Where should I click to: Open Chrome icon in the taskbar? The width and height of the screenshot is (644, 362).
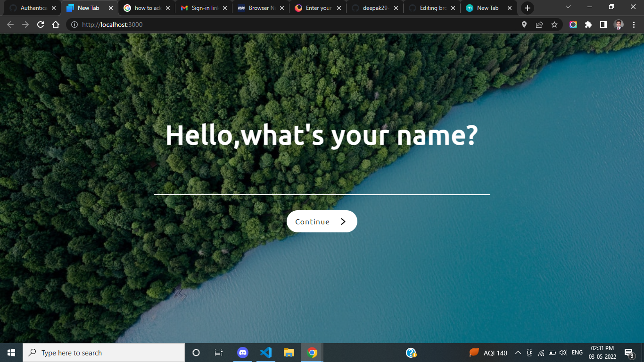[x=312, y=353]
